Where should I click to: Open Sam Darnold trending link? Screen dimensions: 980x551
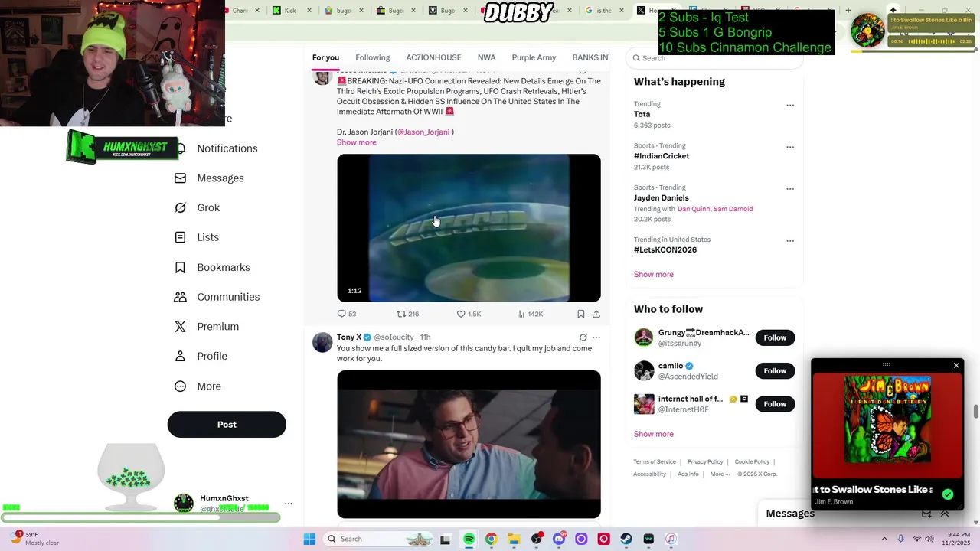(733, 209)
